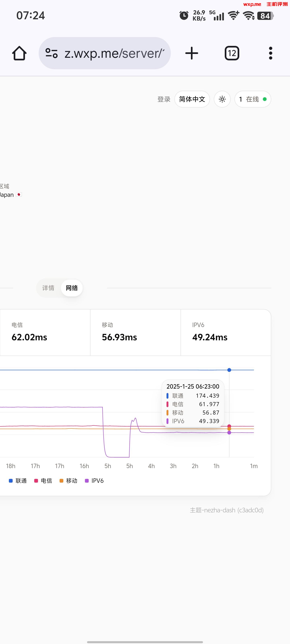The image size is (290, 644).
Task: Toggle 联通 series in chart legend
Action: click(x=18, y=481)
